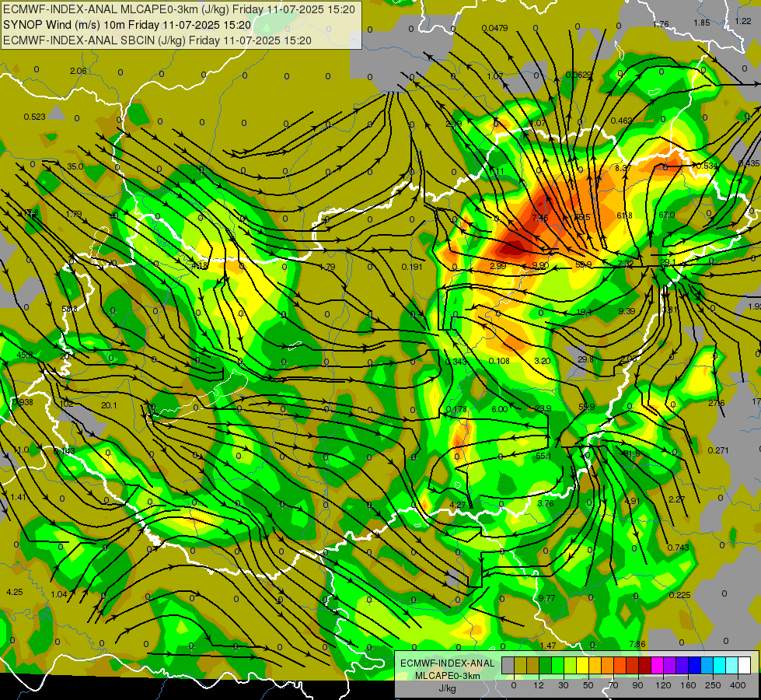Click the station value 4.18
Image resolution: width=761 pixels, height=700 pixels.
tap(200, 266)
